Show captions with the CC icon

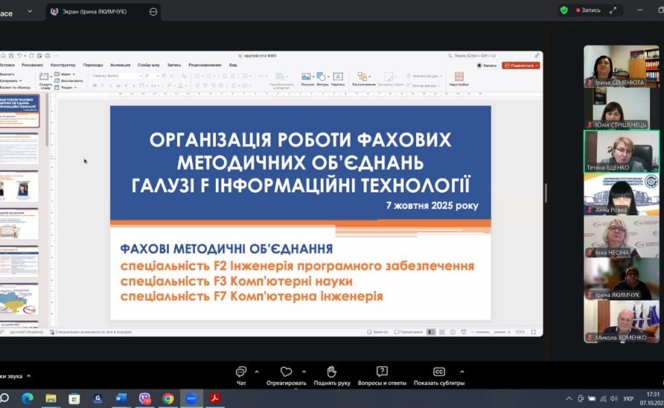tap(438, 372)
